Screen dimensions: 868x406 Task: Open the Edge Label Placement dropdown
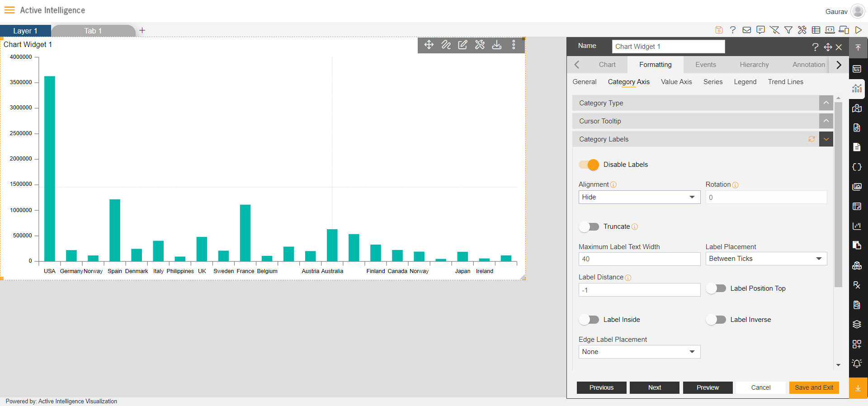[639, 352]
